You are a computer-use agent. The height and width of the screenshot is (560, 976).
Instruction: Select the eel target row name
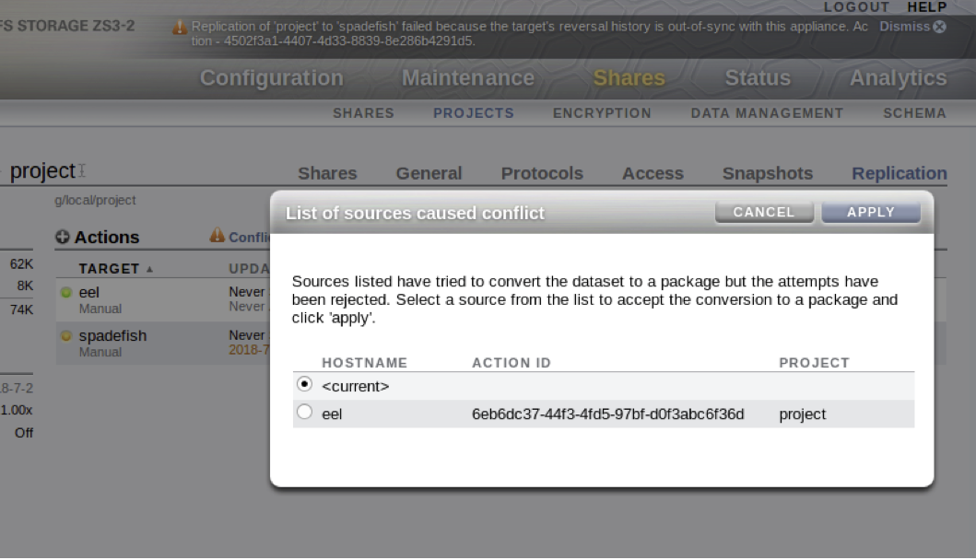89,293
